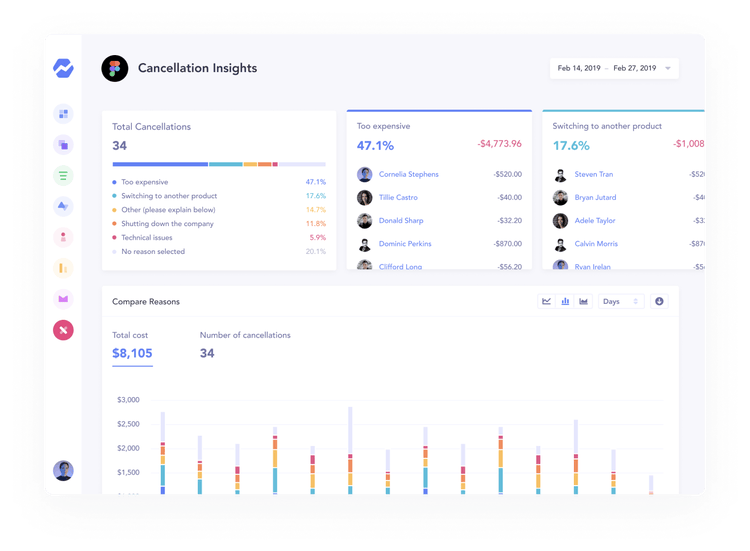750x551 pixels.
Task: Switch to the bar chart view
Action: coord(565,301)
